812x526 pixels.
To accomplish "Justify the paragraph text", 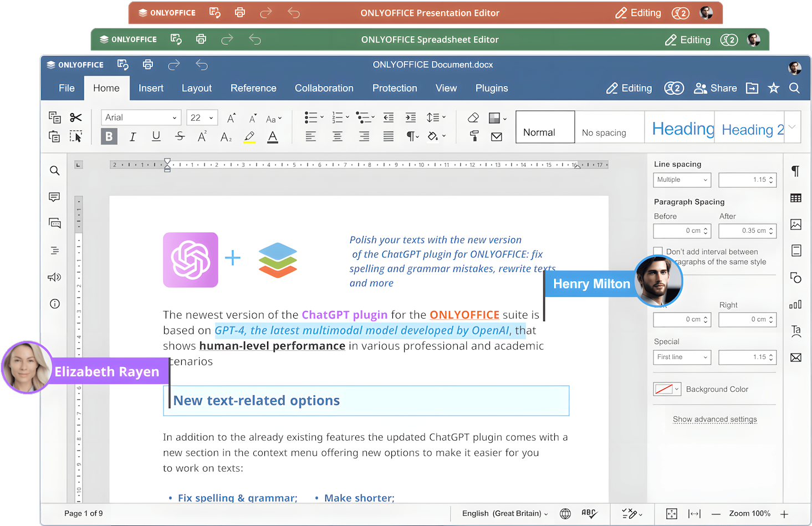I will (389, 136).
